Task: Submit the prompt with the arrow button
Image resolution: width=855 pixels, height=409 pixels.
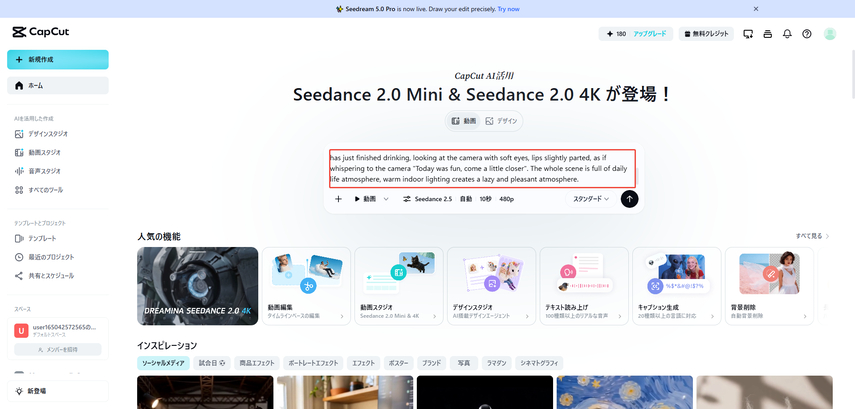Action: (x=629, y=199)
